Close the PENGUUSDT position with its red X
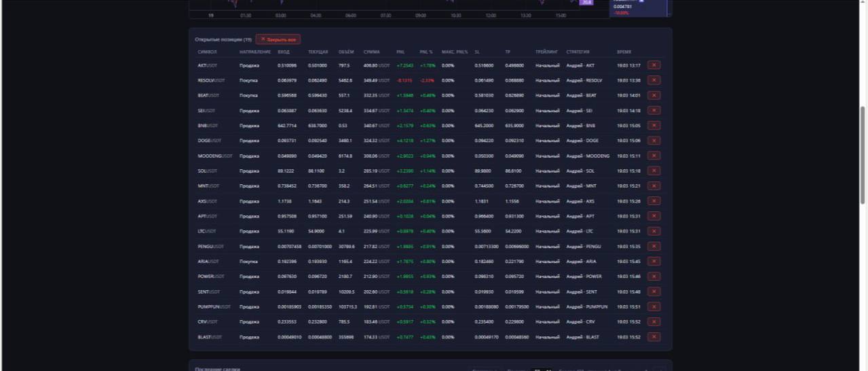The width and height of the screenshot is (868, 371). point(654,246)
